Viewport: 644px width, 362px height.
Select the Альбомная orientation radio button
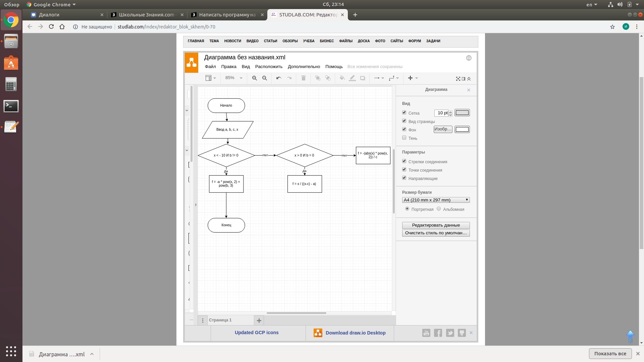pos(439,209)
